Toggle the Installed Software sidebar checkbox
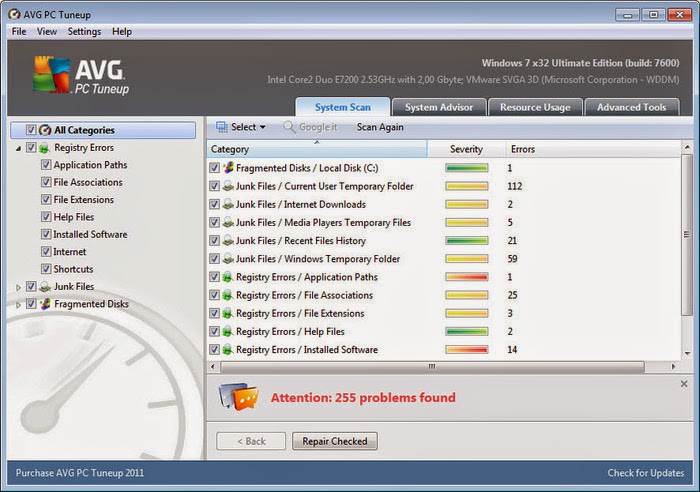This screenshot has height=492, width=700. click(46, 234)
